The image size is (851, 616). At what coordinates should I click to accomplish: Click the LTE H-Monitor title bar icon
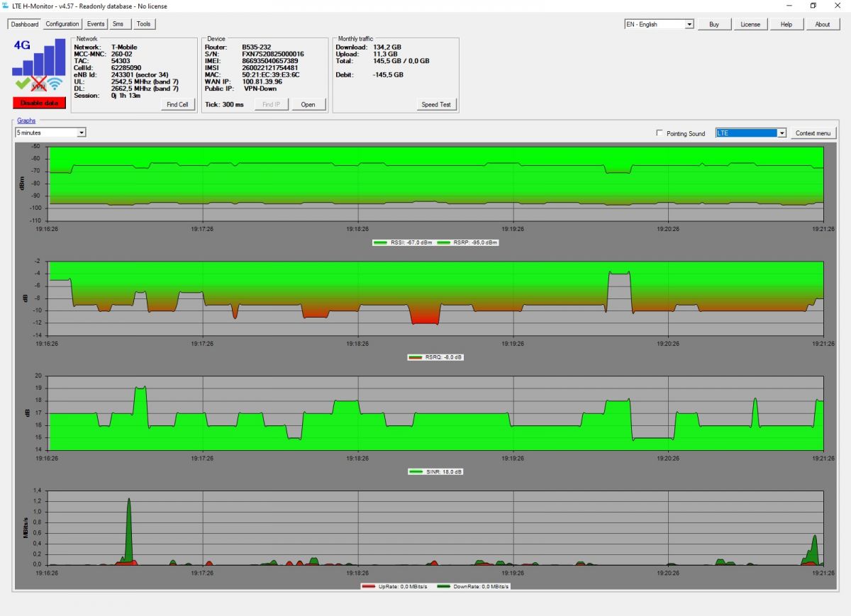click(x=6, y=5)
